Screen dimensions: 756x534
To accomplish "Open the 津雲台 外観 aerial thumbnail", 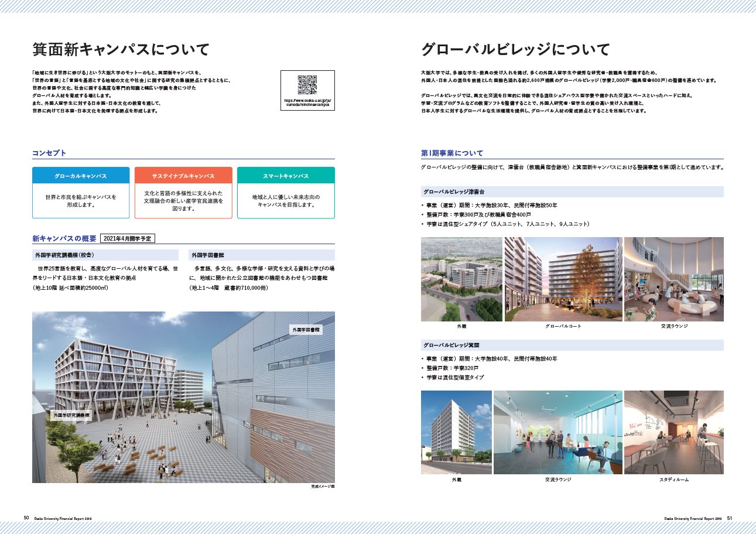I will [461, 279].
